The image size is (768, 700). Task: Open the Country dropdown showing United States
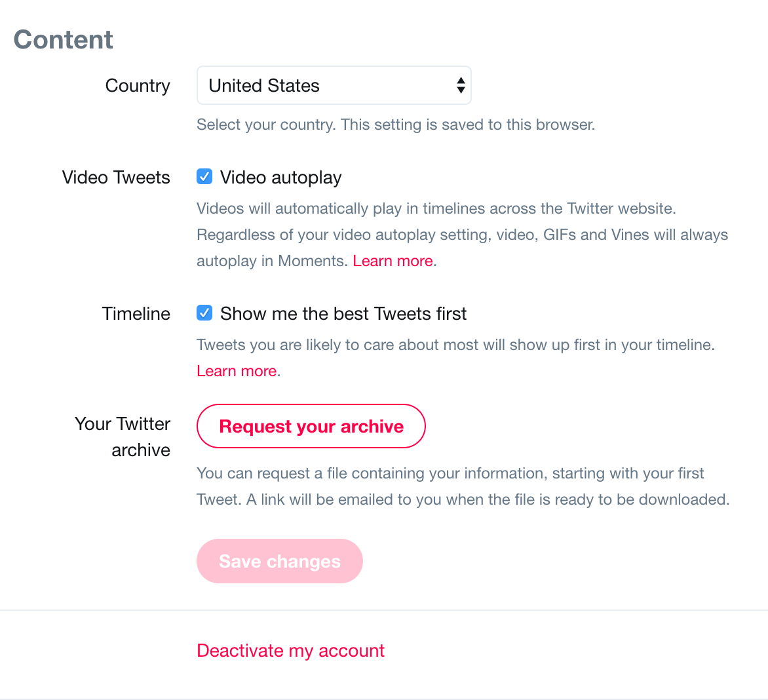tap(334, 85)
